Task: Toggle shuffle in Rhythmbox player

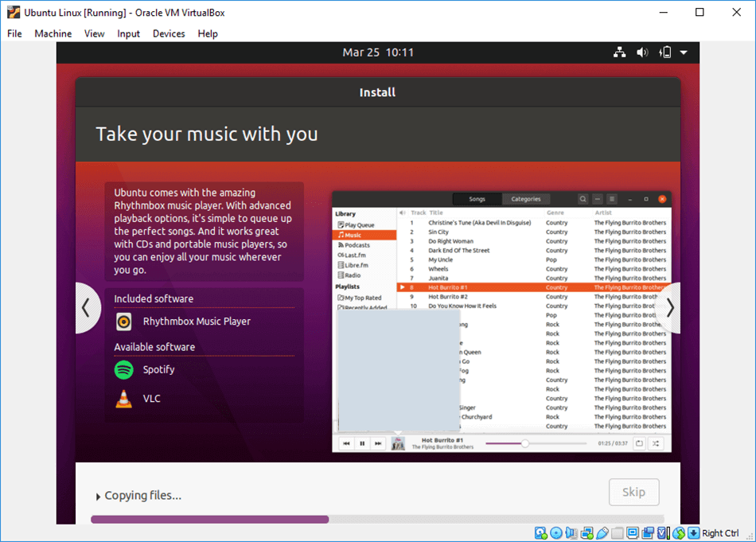Action: click(656, 443)
